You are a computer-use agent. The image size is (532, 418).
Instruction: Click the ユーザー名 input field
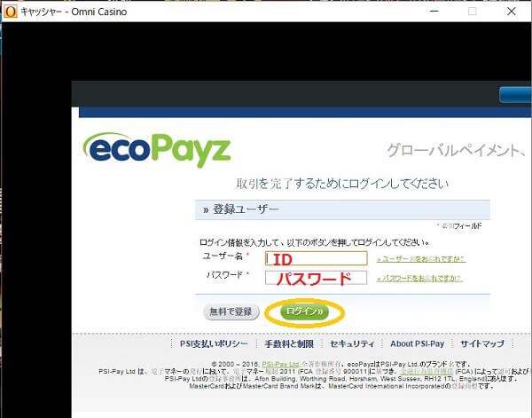click(x=316, y=259)
